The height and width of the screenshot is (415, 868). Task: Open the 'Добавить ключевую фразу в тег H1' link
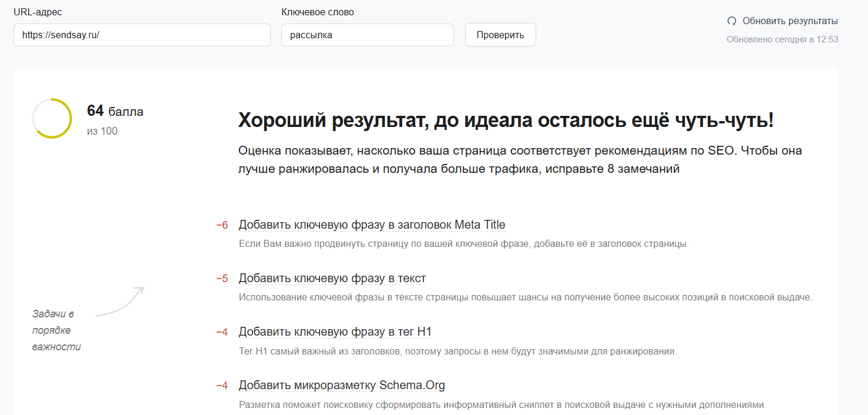coord(335,331)
